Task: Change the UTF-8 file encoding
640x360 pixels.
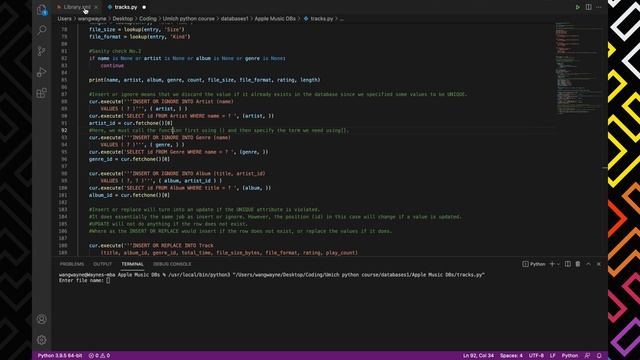Action: click(x=536, y=356)
